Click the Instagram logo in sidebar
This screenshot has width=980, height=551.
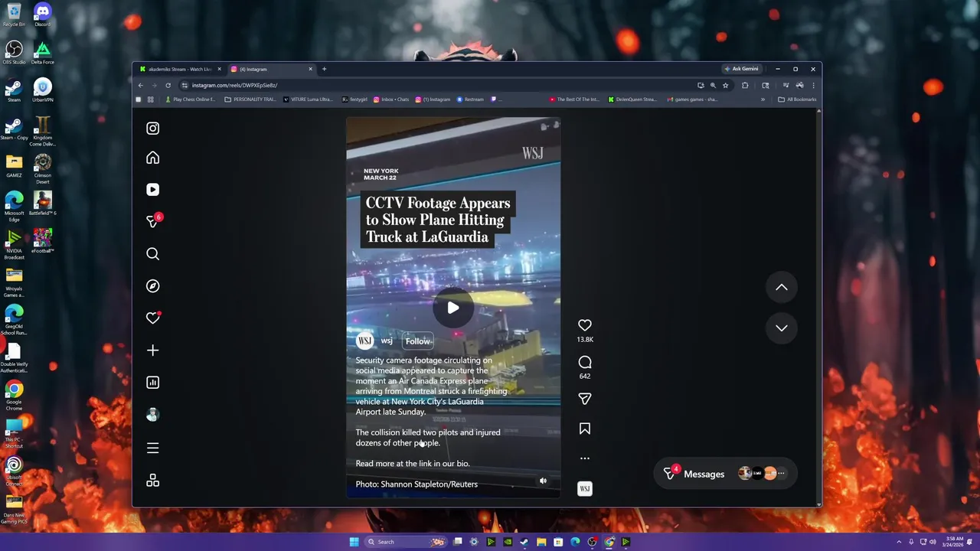153,129
